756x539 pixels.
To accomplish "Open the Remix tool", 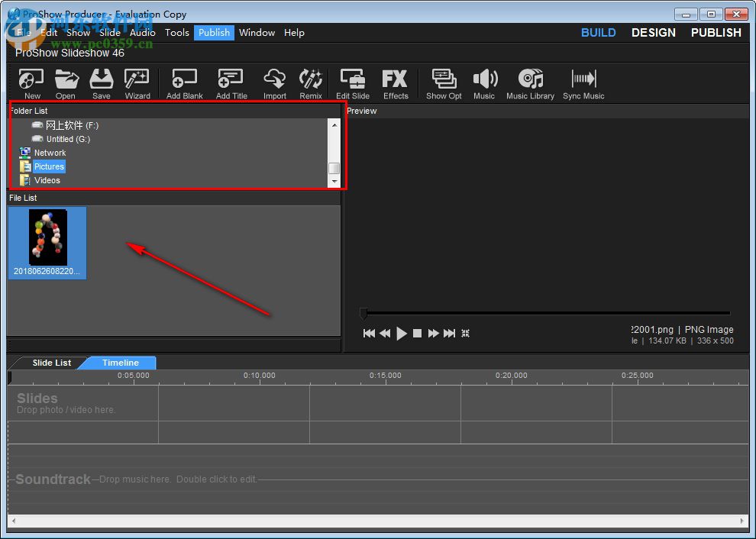I will point(310,82).
